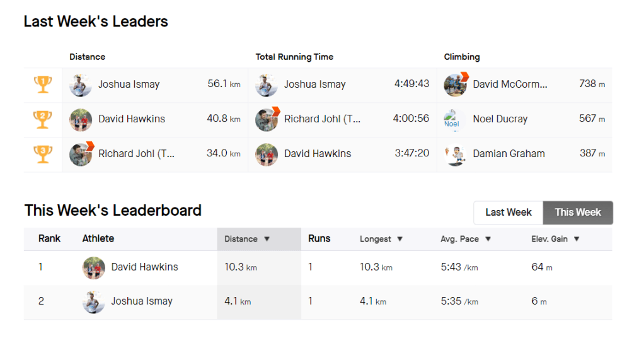Switch leaderboard to Last Week

coord(508,213)
